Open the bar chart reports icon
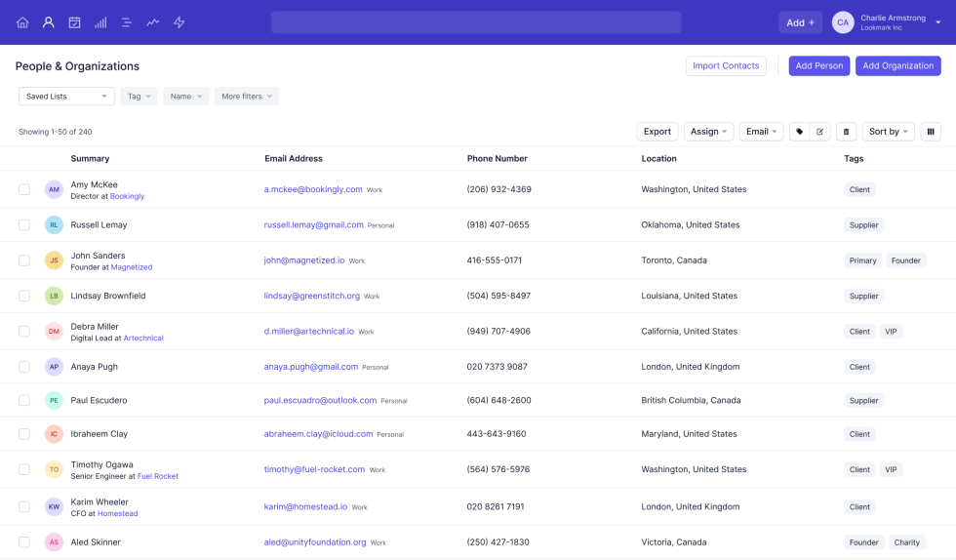 click(x=100, y=22)
